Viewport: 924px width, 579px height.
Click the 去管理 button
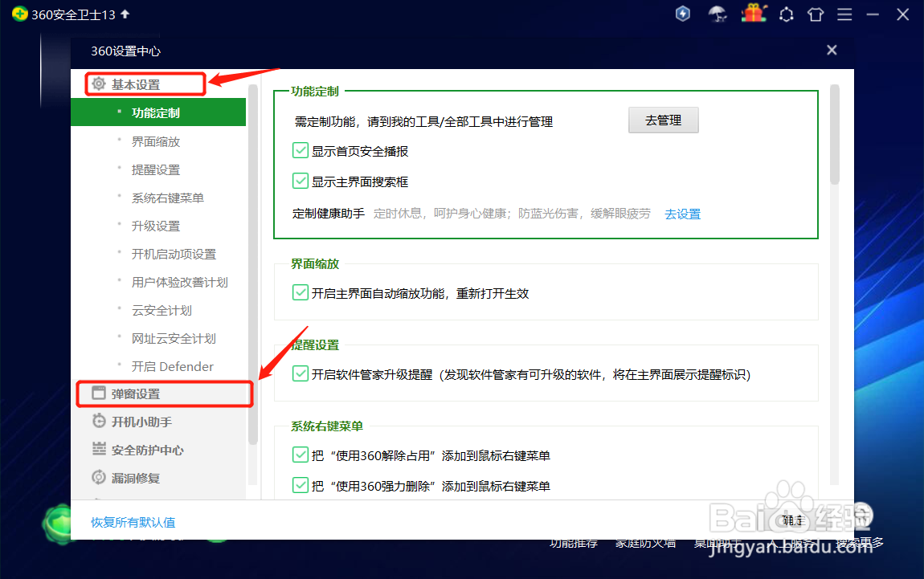(x=664, y=120)
